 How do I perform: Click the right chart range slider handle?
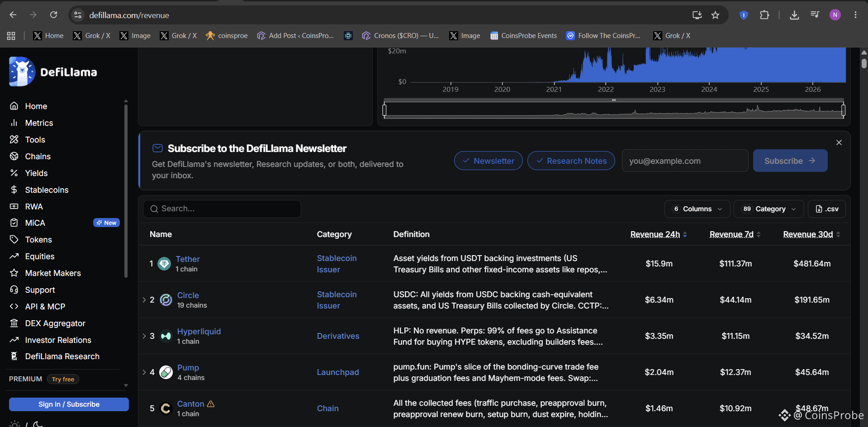coord(843,110)
